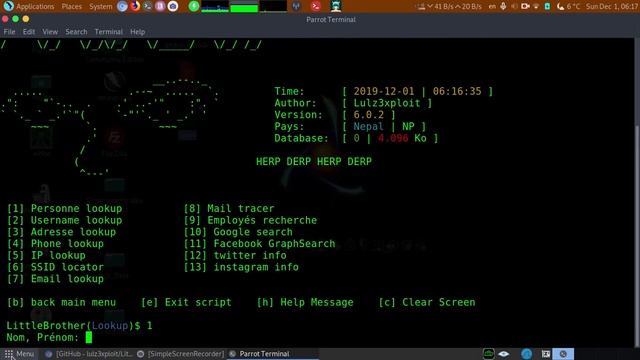Open the System menu in top panel
The width and height of the screenshot is (640, 360).
[x=100, y=7]
